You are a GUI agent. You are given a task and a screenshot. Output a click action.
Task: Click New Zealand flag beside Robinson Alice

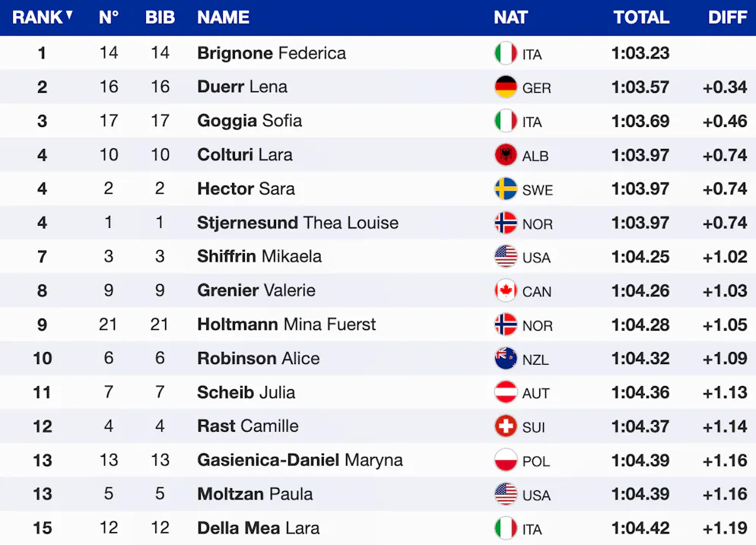506,359
